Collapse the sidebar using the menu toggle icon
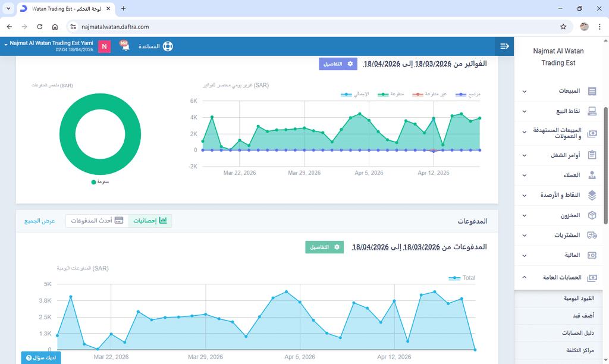 click(x=504, y=46)
